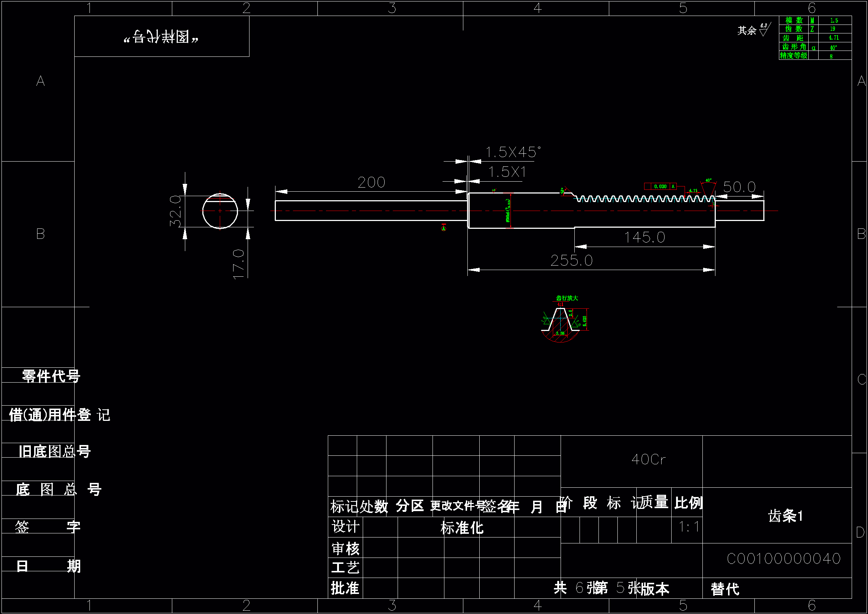Click the 145.0 dimension text
This screenshot has width=868, height=614.
point(644,238)
